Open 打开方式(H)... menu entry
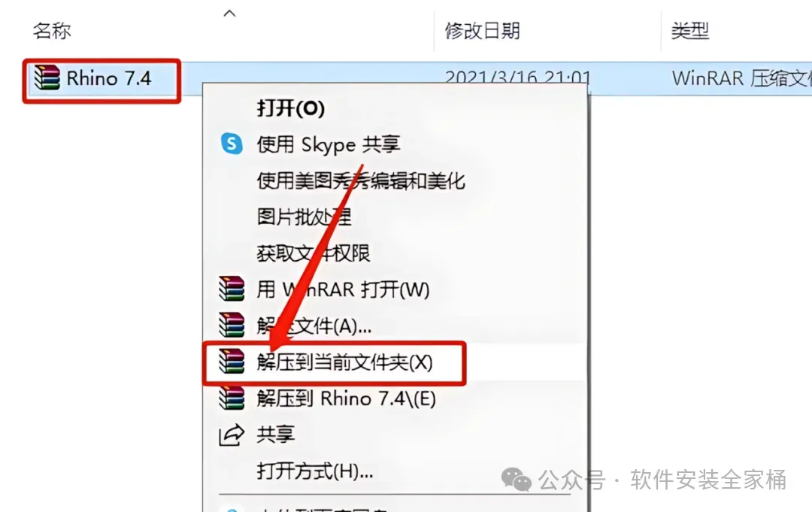Viewport: 812px width, 512px height. click(315, 471)
